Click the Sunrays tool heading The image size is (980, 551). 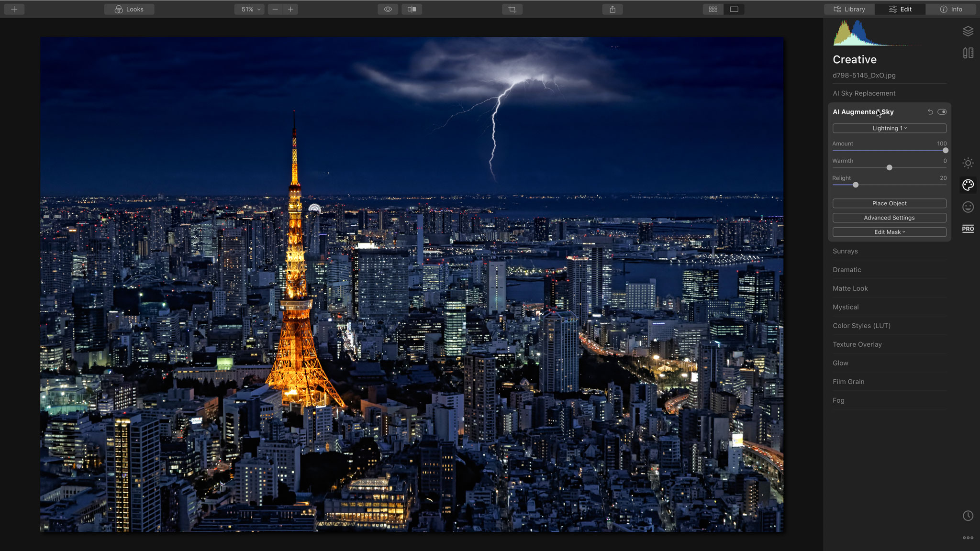845,251
